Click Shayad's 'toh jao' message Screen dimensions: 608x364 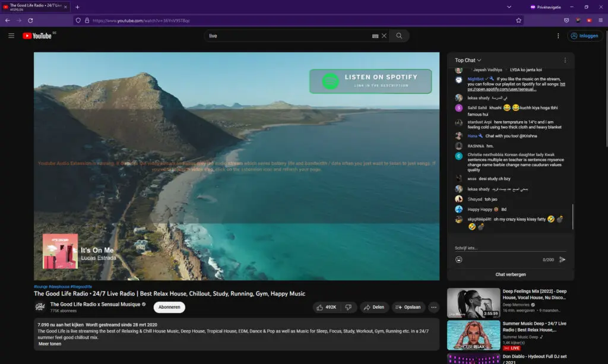coord(490,200)
